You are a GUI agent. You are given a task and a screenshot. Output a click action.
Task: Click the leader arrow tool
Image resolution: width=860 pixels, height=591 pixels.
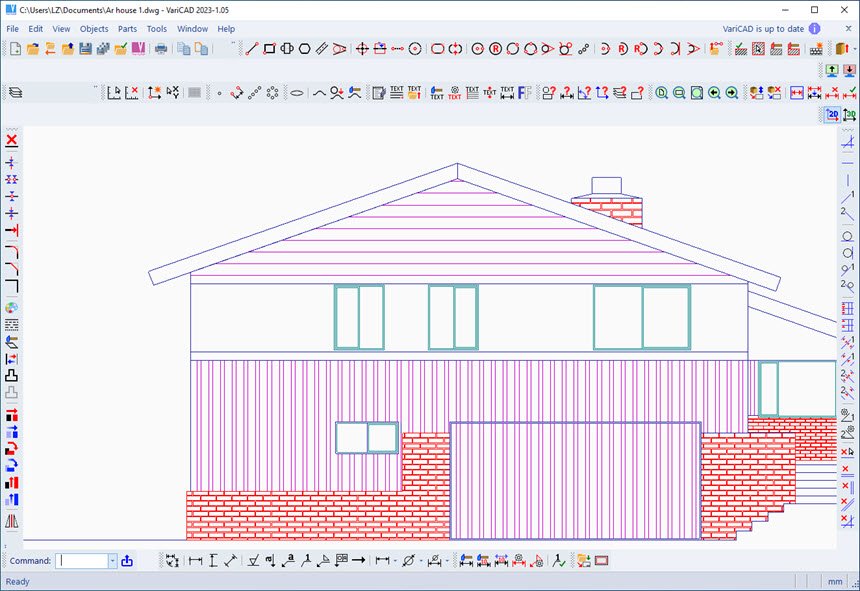coord(358,560)
